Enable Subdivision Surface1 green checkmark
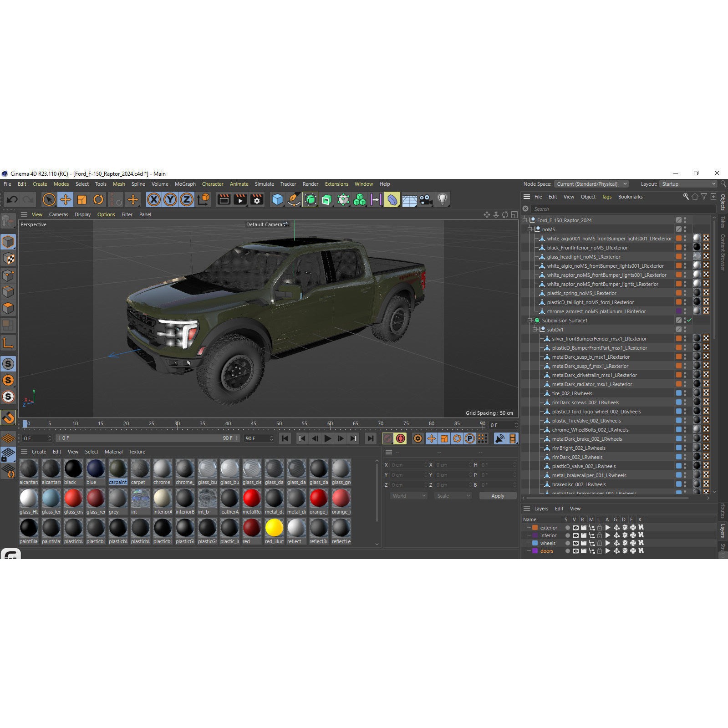 point(689,320)
